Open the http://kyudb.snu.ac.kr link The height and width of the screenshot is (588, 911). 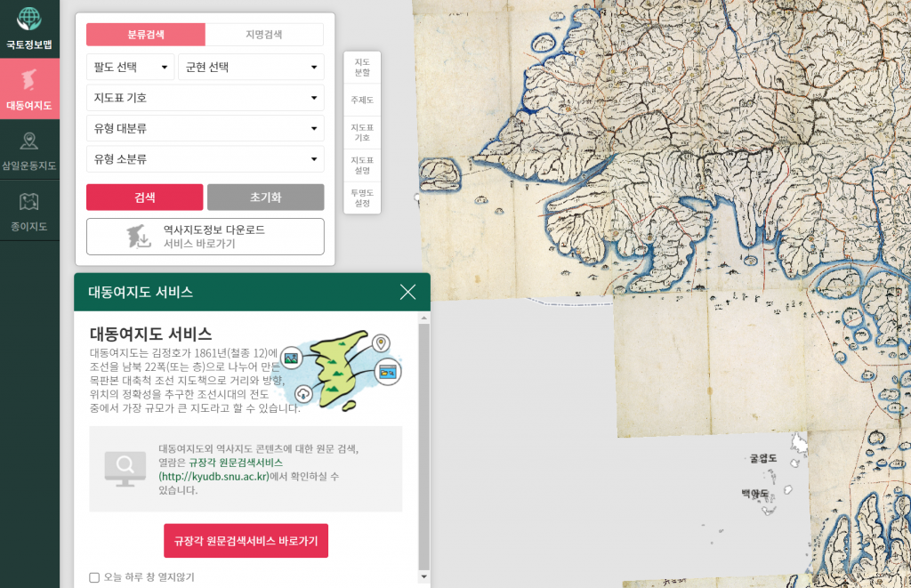[214, 477]
